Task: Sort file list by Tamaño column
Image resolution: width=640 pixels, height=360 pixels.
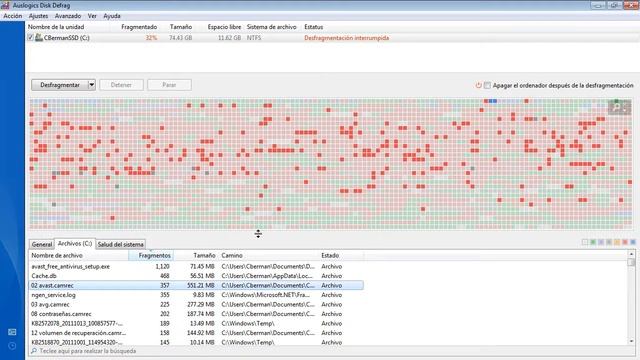Action: [x=196, y=256]
